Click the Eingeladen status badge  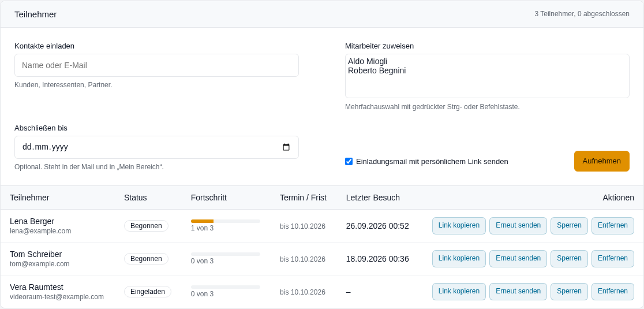[148, 291]
